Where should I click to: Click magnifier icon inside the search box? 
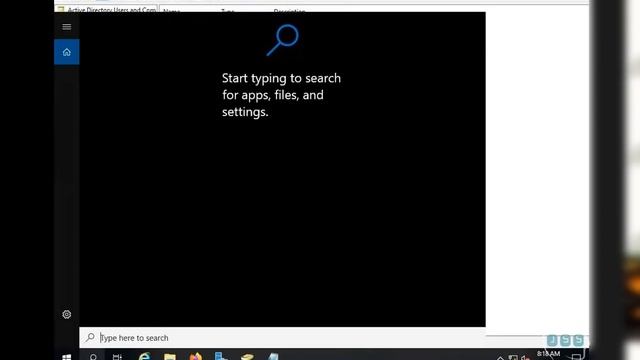[x=90, y=337]
